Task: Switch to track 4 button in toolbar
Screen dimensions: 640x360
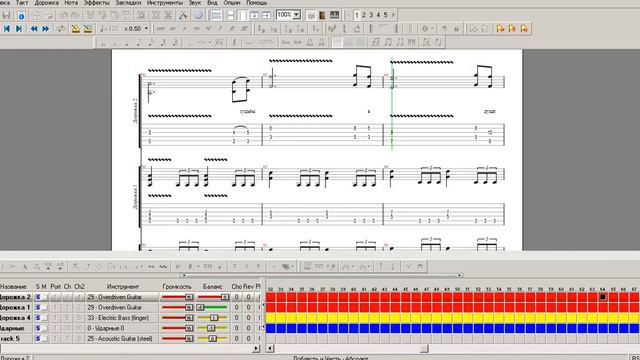Action: click(378, 15)
